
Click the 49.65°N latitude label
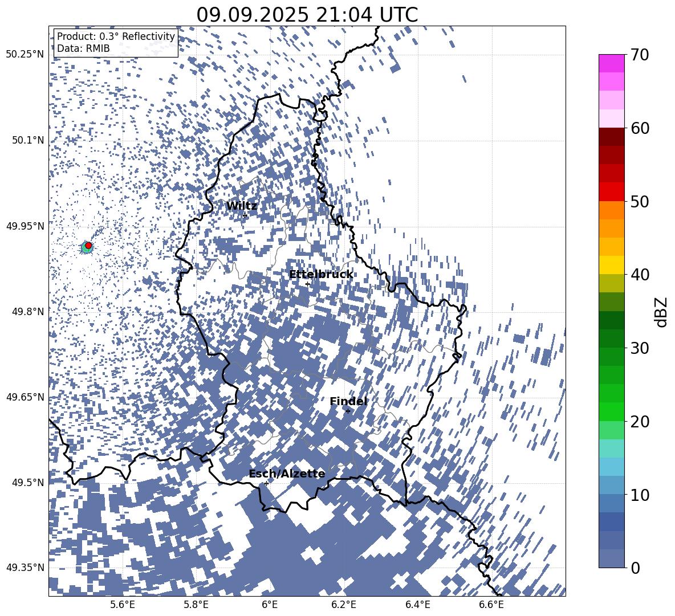click(25, 397)
